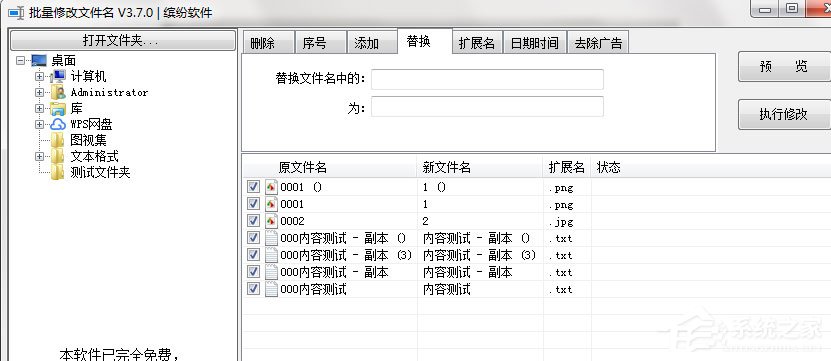
Task: Collapse the 桌面 tree node
Action: point(21,60)
